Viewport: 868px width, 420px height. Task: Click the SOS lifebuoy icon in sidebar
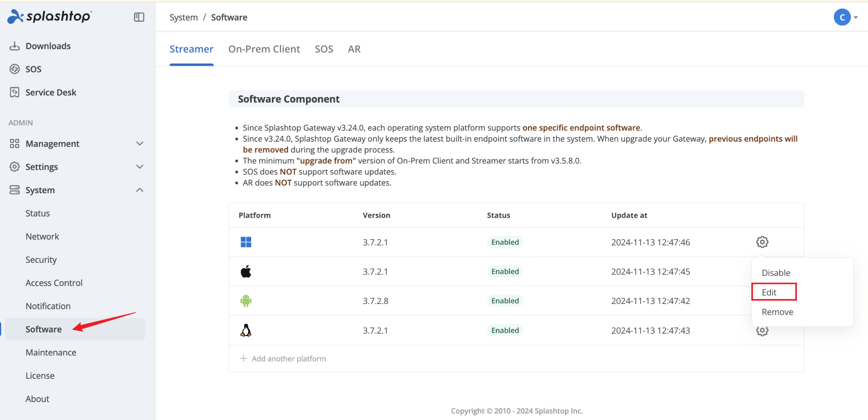coord(15,69)
